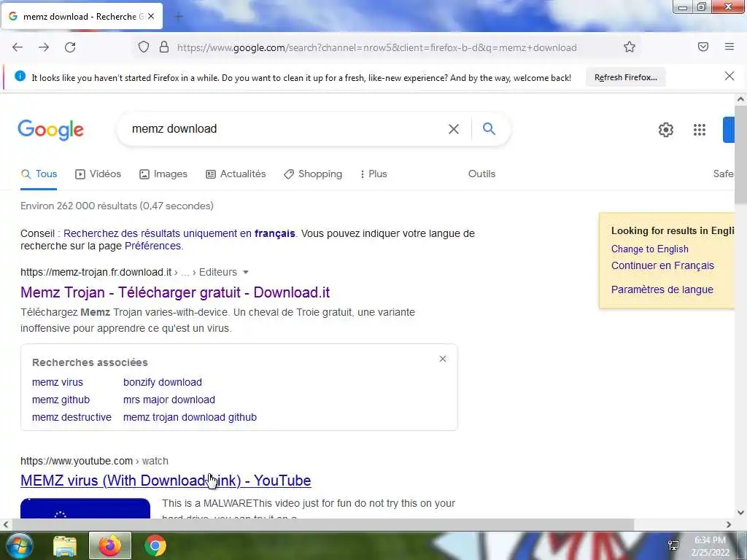Click the vertical scrollbar thumb
Image resolution: width=747 pixels, height=560 pixels.
741,155
